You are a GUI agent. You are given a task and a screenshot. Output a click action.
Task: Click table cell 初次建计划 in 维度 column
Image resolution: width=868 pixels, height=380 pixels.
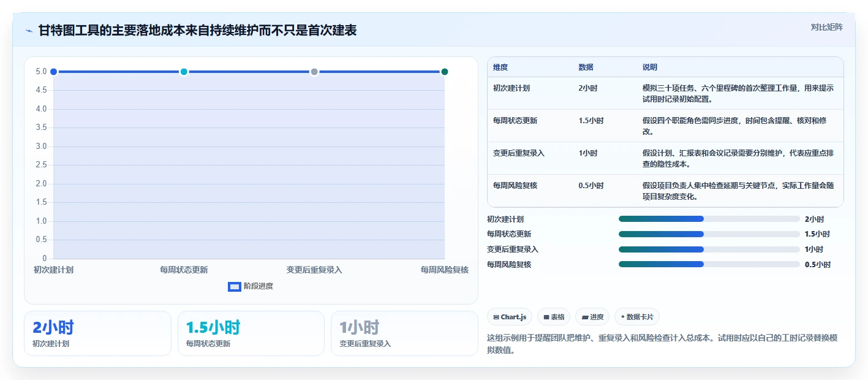511,88
